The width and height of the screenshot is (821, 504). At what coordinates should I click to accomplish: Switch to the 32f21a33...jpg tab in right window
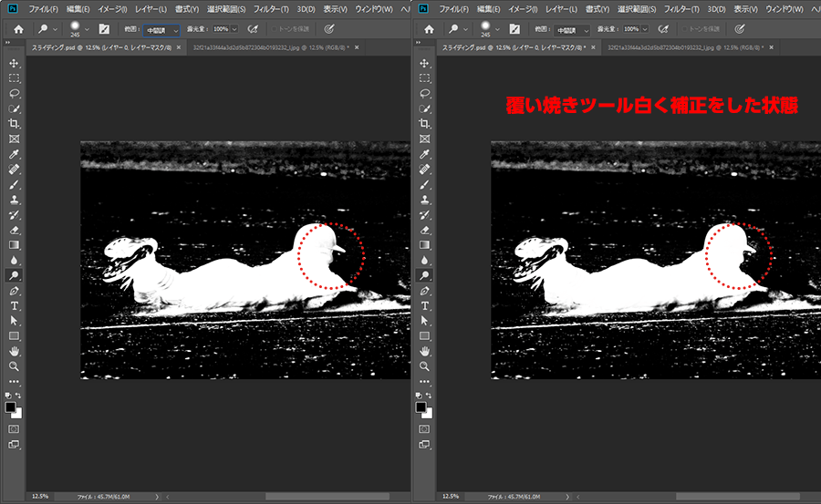685,47
